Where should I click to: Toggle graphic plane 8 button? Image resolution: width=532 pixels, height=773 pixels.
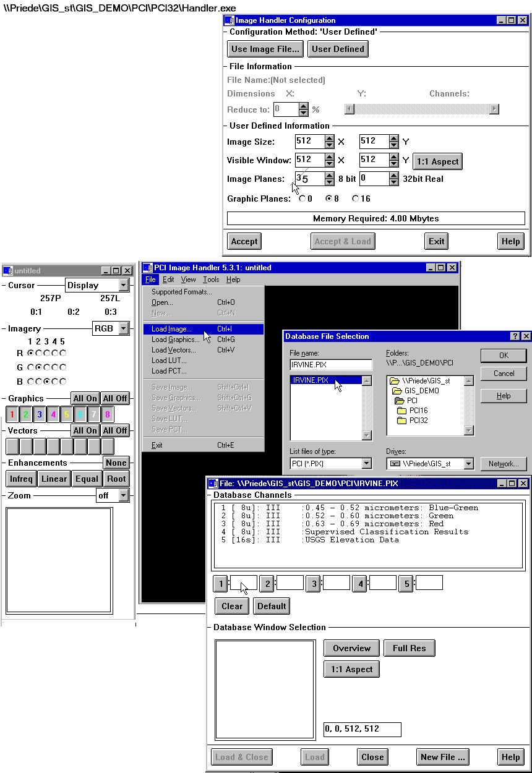pos(108,415)
